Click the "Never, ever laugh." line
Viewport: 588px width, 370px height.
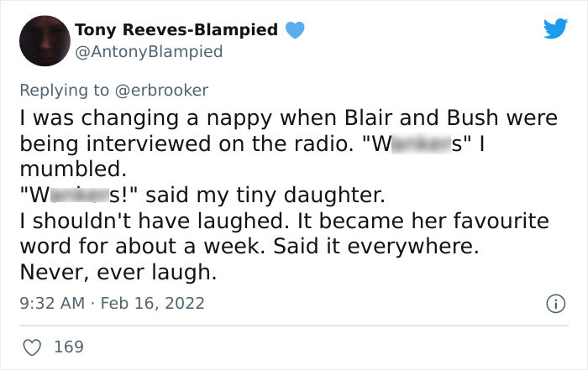click(118, 273)
